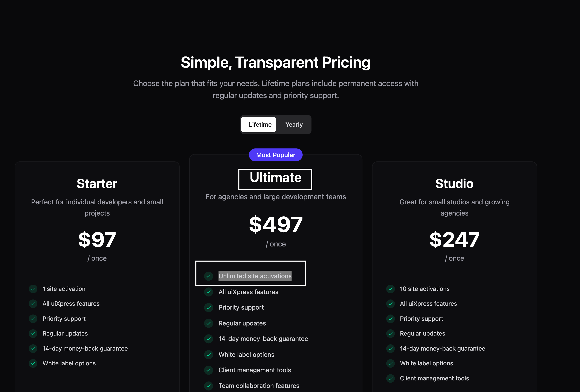Click the $497 price on Ultimate
The height and width of the screenshot is (392, 580).
pos(276,224)
